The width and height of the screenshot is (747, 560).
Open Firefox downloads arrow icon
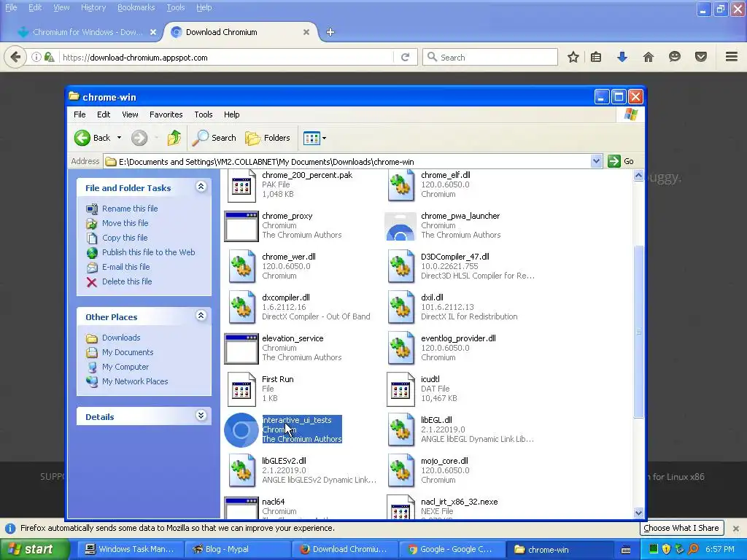622,57
